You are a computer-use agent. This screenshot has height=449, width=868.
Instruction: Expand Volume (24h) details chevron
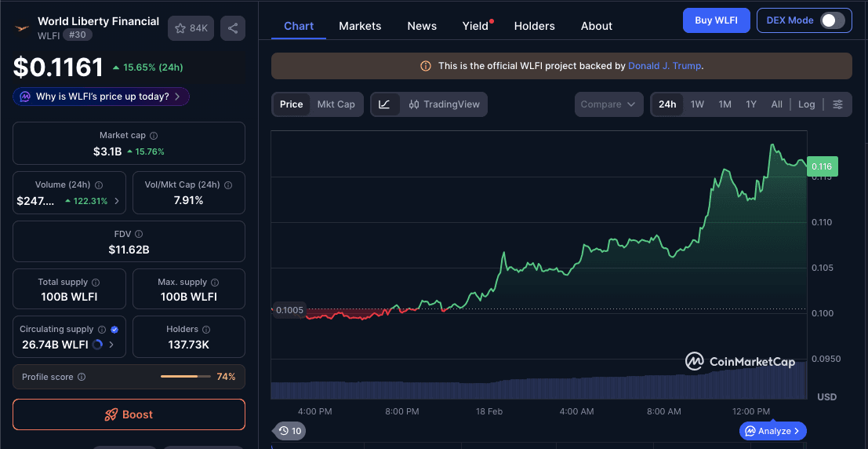(117, 201)
